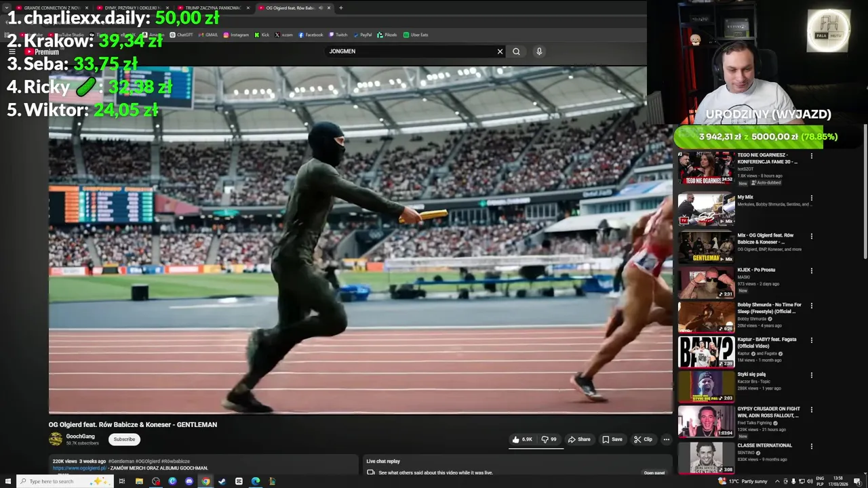Toggle the stadium video play/pause
Image resolution: width=868 pixels, height=488 pixels.
coord(360,240)
